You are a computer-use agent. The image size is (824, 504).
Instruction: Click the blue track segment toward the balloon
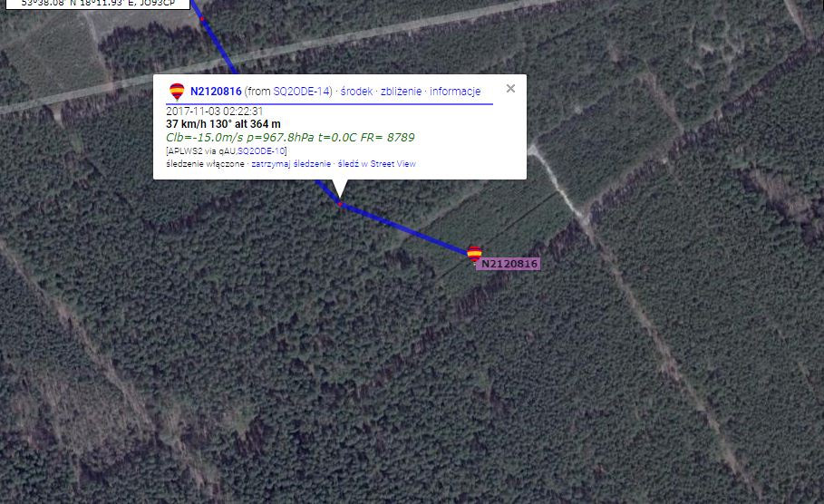pyautogui.click(x=403, y=227)
